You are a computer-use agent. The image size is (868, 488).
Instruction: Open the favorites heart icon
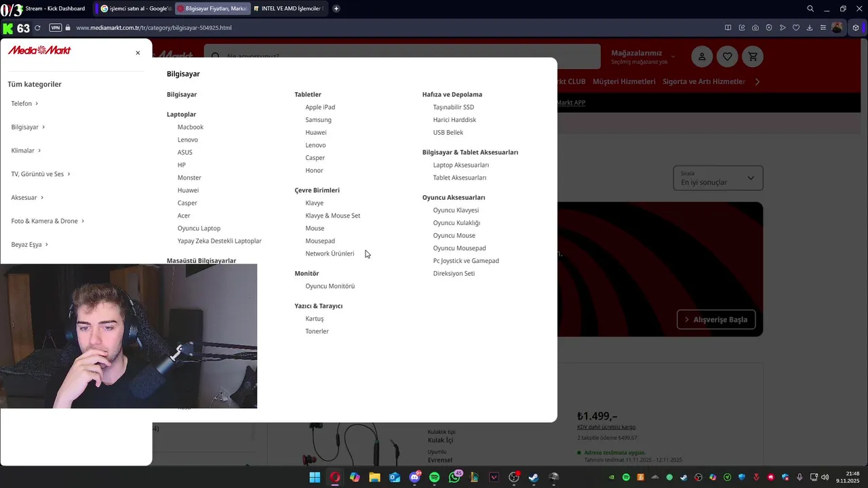(727, 57)
